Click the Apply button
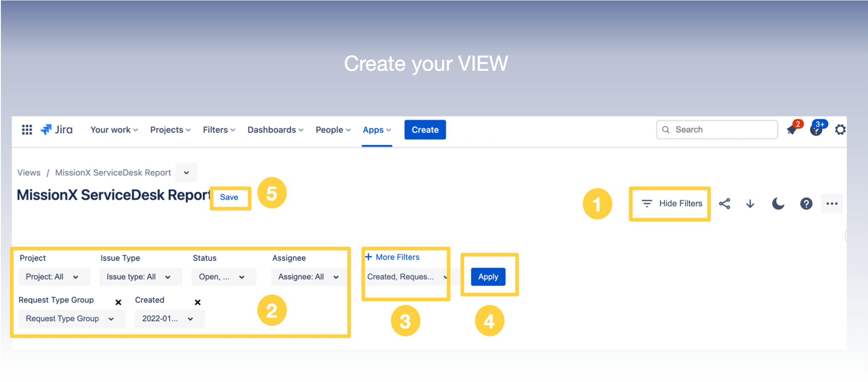Viewport: 868px width, 382px height. (488, 277)
